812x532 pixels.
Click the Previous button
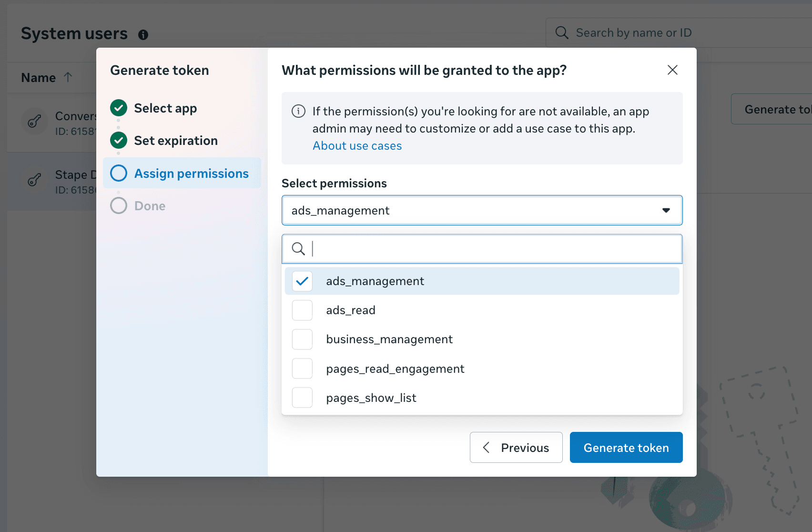pos(516,447)
